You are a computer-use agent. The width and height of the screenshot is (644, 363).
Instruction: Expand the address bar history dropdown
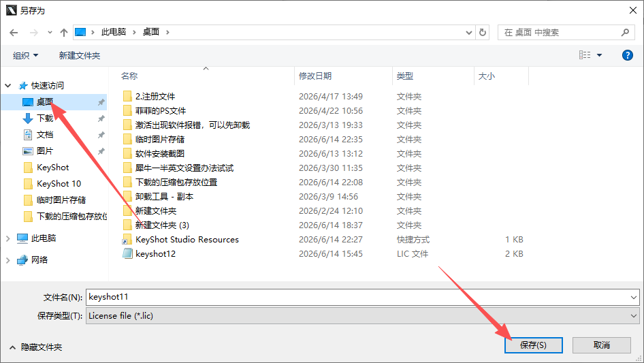(x=468, y=33)
